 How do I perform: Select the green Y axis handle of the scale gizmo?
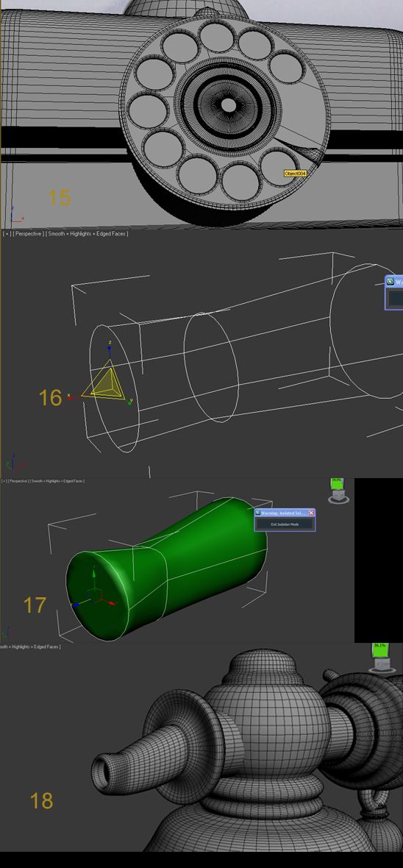[129, 402]
